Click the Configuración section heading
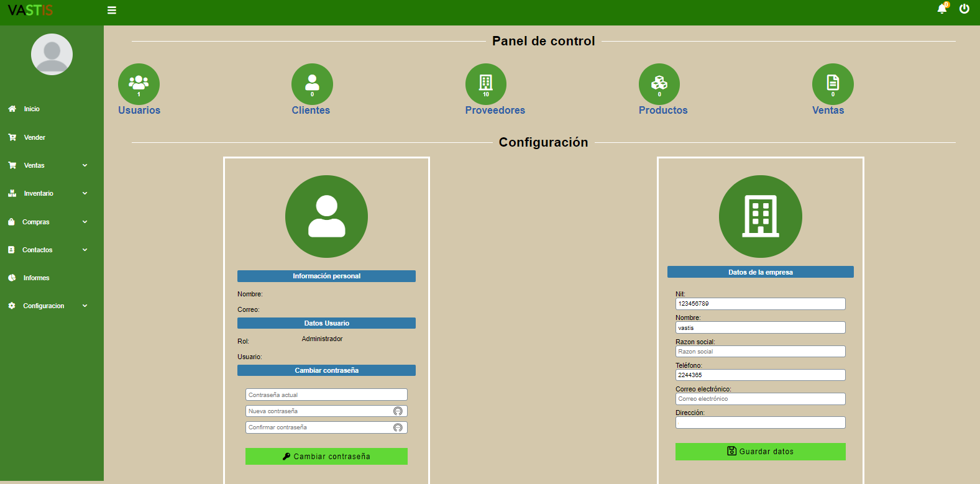This screenshot has height=484, width=980. point(544,142)
